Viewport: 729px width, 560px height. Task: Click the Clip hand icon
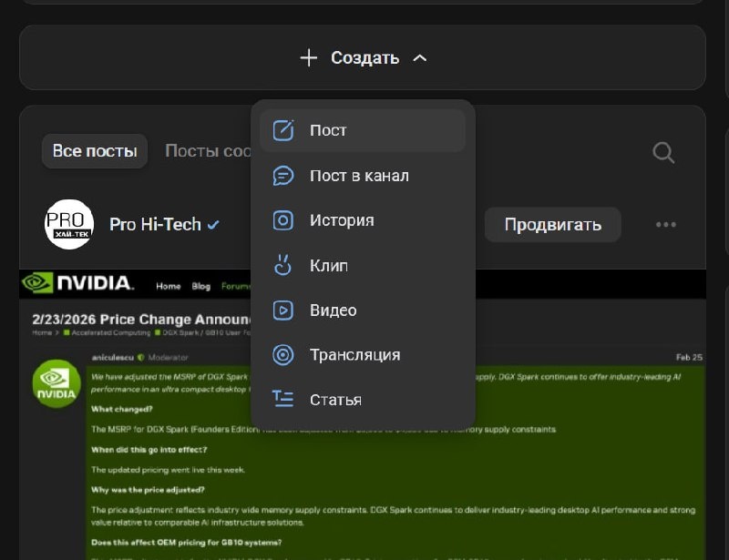(282, 265)
